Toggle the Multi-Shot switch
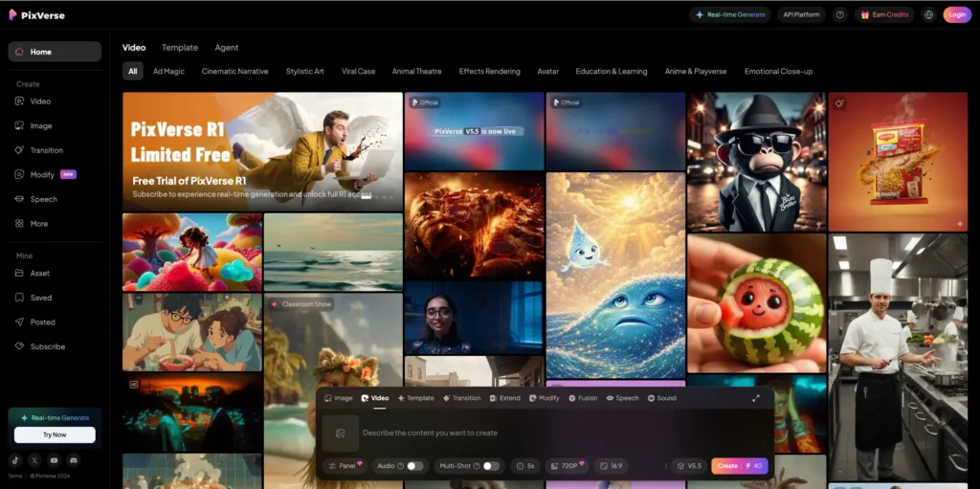This screenshot has height=489, width=980. (x=491, y=466)
